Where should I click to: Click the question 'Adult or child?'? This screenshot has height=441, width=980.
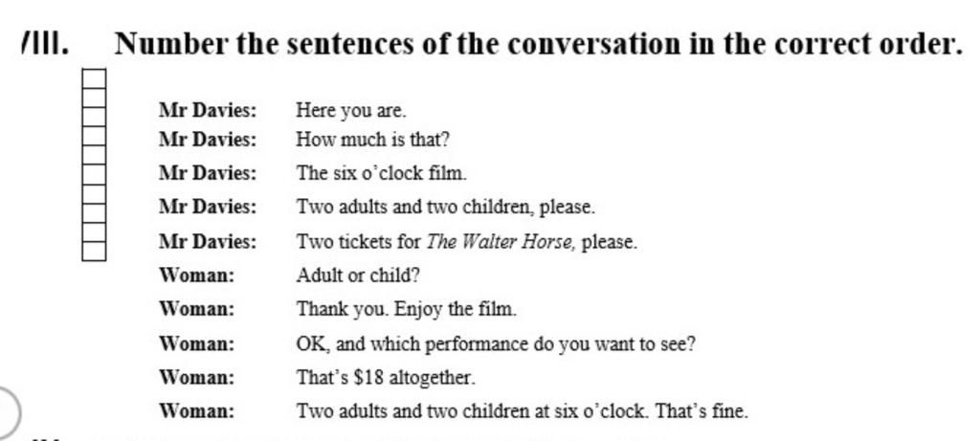pos(358,275)
